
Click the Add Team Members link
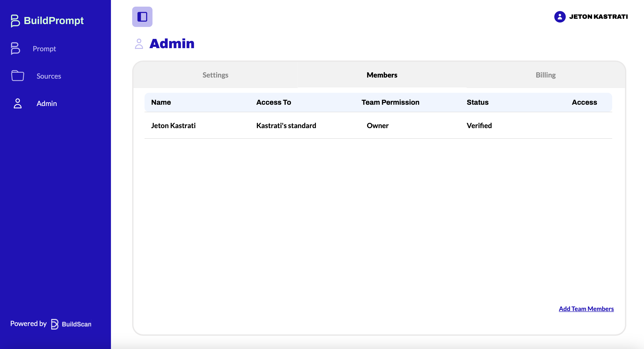pos(586,309)
